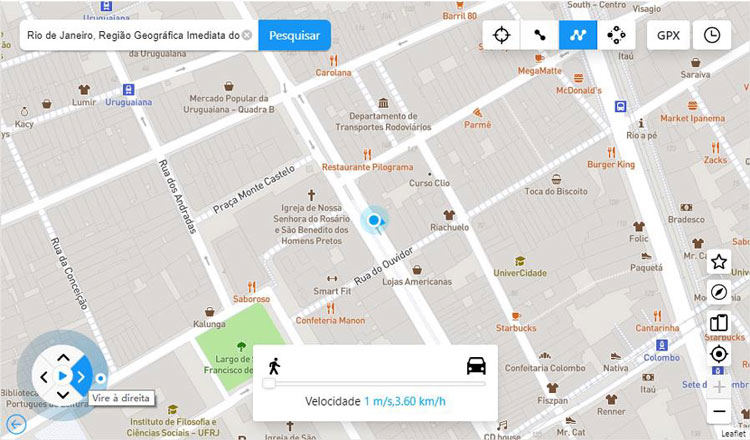Select the multi-spot route mode icon
Screen dimensions: 750x440
click(578, 35)
